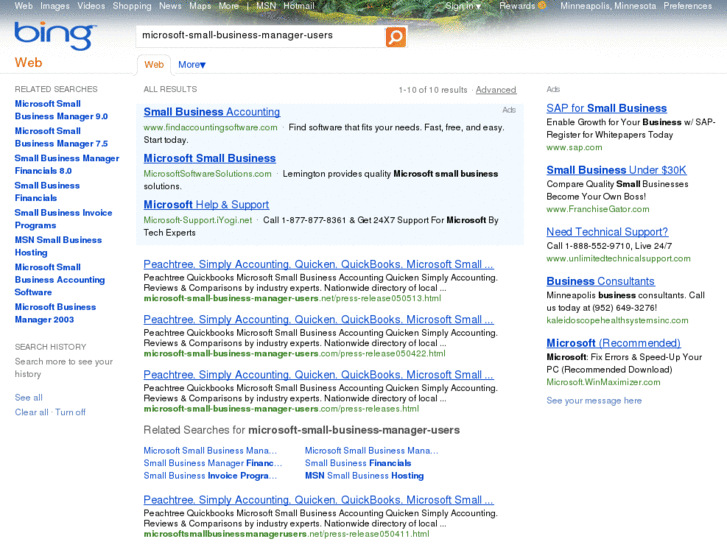Select related search Business Manager 7.5
The image size is (727, 545).
coord(61,137)
